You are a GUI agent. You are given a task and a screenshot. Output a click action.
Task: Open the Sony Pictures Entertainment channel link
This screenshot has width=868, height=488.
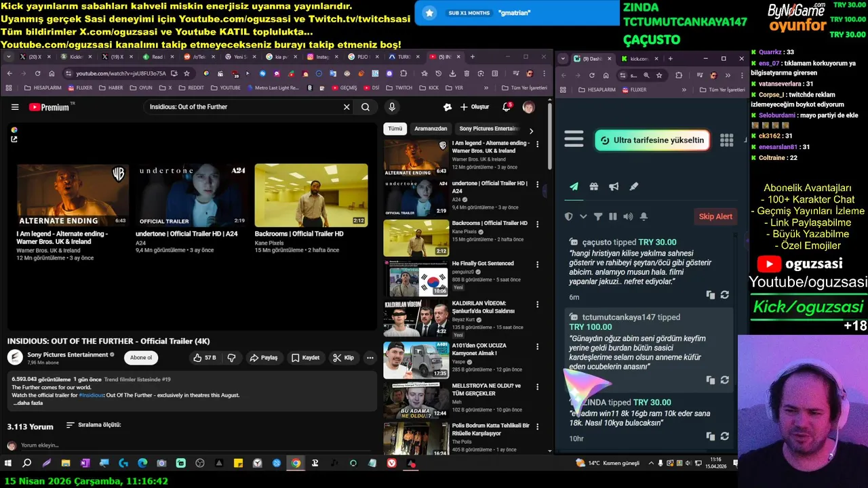(67, 354)
